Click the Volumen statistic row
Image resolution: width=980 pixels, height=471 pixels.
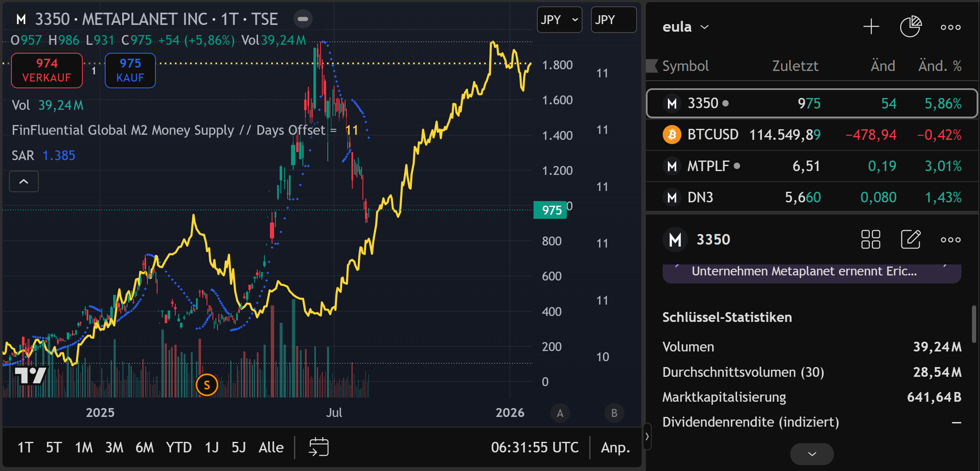[812, 347]
